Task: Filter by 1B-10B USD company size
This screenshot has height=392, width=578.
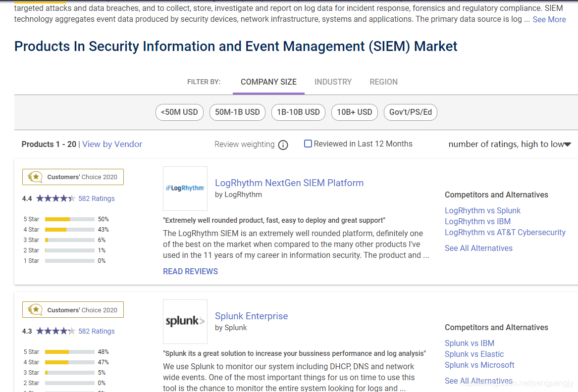Action: [x=298, y=112]
